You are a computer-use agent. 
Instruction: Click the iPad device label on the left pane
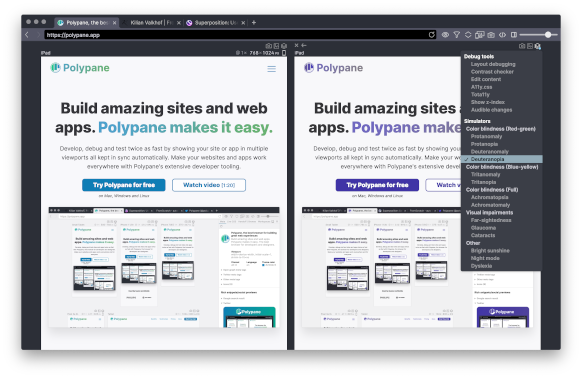click(x=46, y=53)
